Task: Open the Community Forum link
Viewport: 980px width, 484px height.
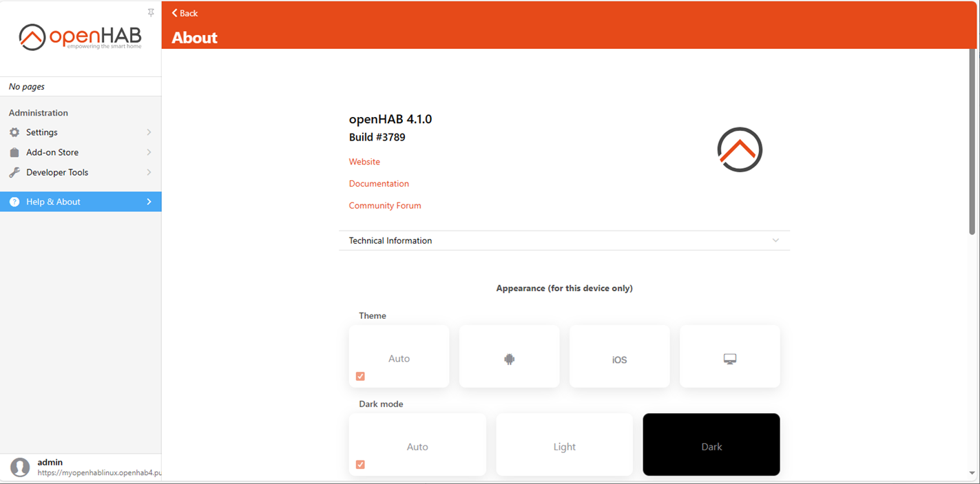Action: [x=385, y=206]
